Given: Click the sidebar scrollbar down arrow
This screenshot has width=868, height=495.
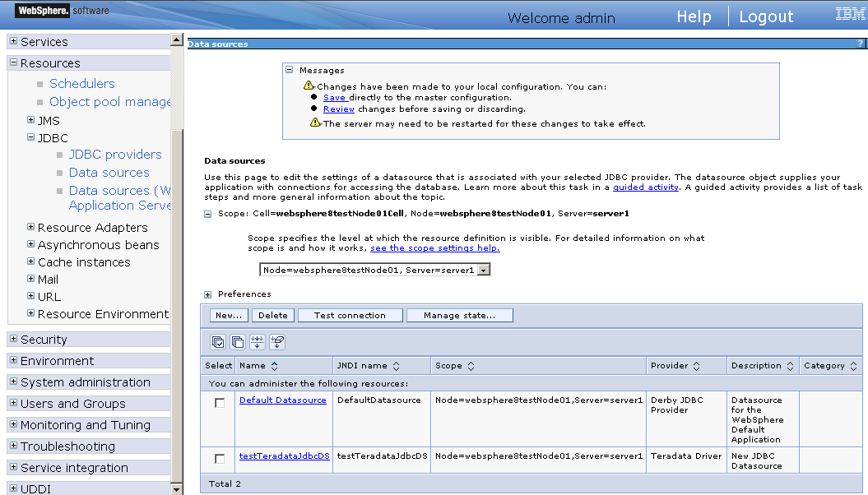Looking at the screenshot, I should [x=176, y=488].
